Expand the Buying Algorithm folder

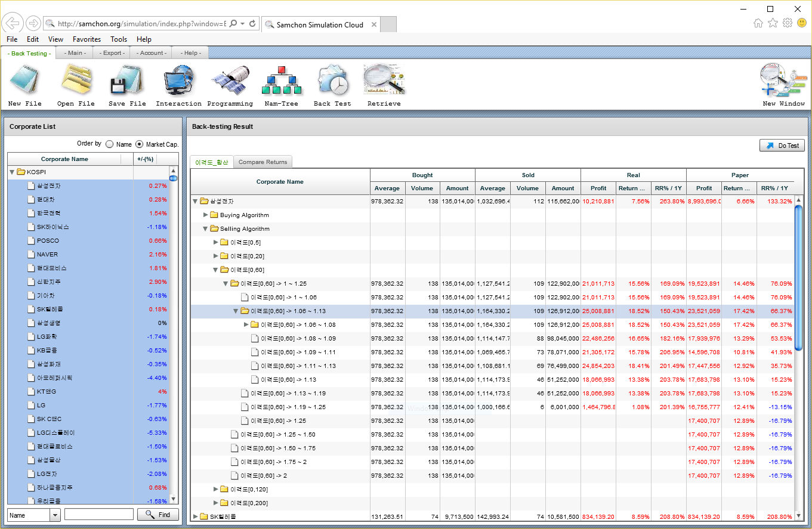click(x=206, y=215)
